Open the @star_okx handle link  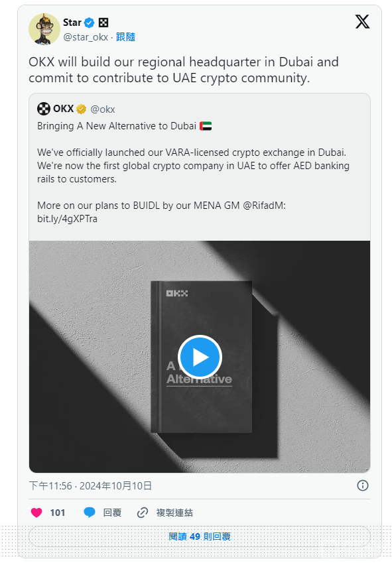point(86,37)
